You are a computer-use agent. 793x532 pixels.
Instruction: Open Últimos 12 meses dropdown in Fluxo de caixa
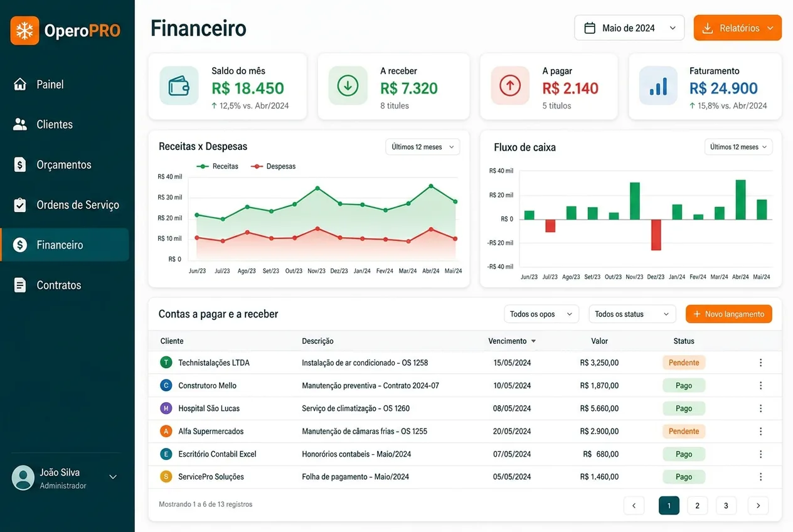[738, 147]
